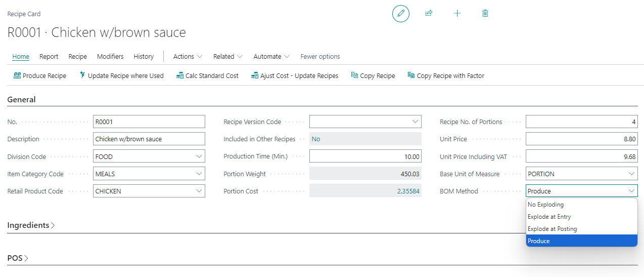Click the Produce Recipe action
Viewport: 644px width, 277px height.
40,75
